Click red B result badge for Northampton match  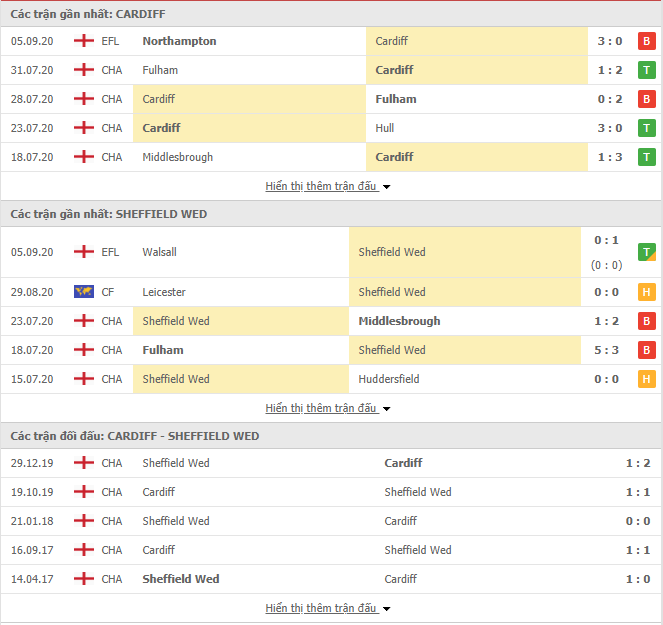(x=647, y=41)
